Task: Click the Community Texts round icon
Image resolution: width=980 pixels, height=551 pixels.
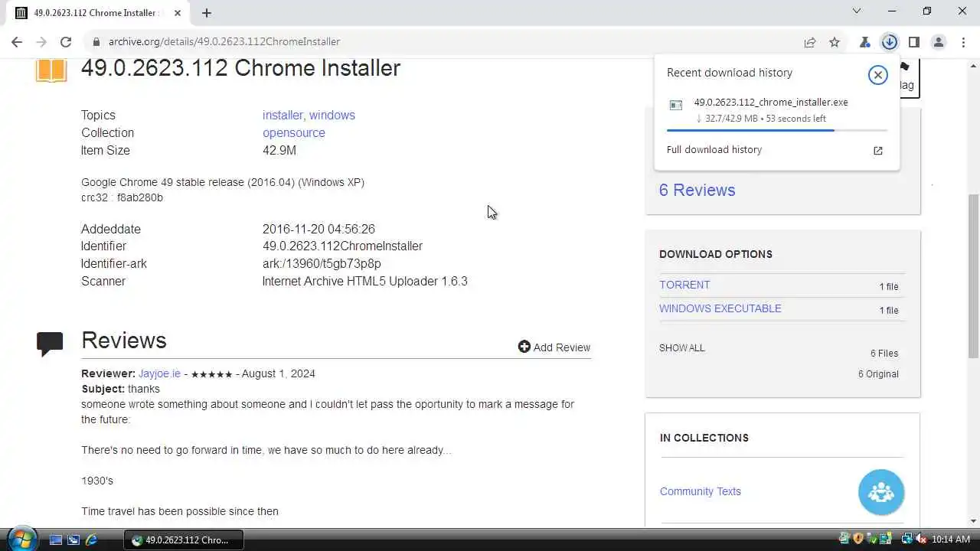Action: point(881,492)
